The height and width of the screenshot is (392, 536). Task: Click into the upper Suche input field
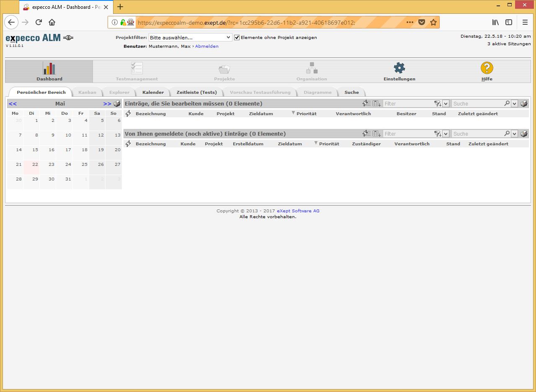click(x=477, y=104)
